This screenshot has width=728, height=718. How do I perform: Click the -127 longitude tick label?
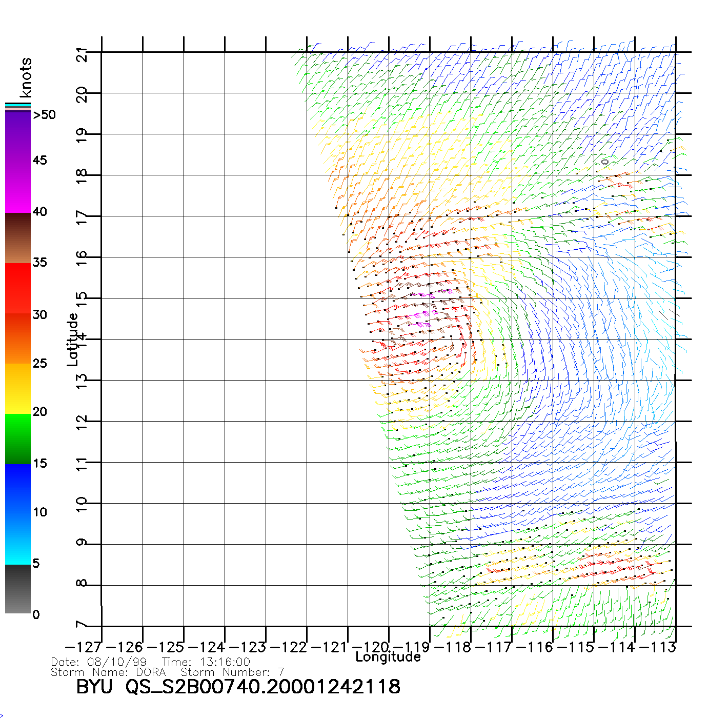pyautogui.click(x=84, y=647)
